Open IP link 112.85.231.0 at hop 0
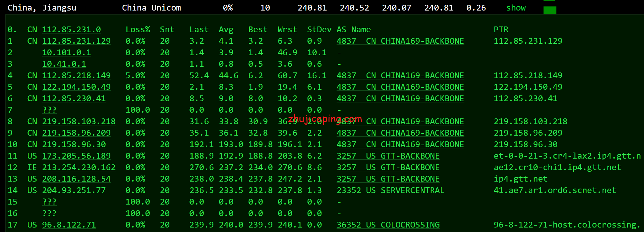The width and height of the screenshot is (644, 232). [x=71, y=30]
